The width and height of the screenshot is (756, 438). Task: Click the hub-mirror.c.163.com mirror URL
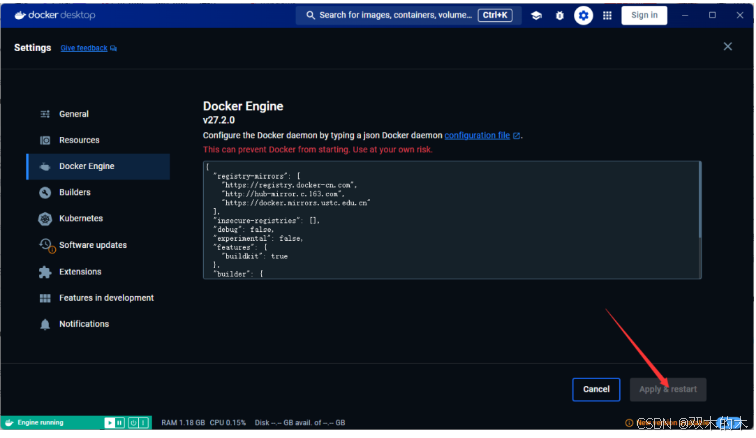tap(283, 194)
